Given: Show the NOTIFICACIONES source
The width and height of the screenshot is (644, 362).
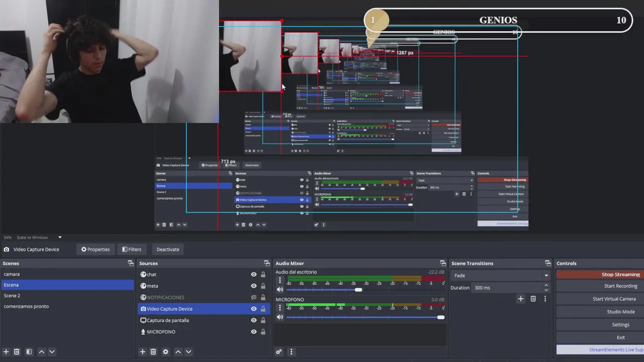Looking at the screenshot, I should click(254, 298).
